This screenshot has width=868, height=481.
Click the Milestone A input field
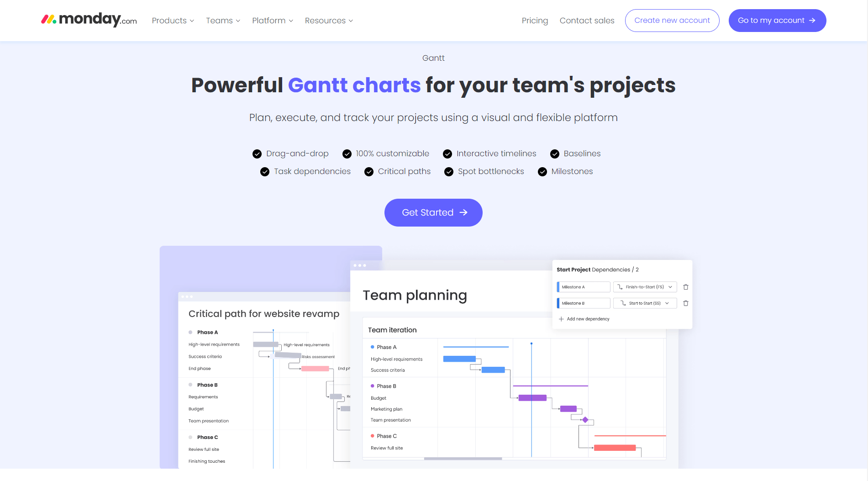coord(584,287)
